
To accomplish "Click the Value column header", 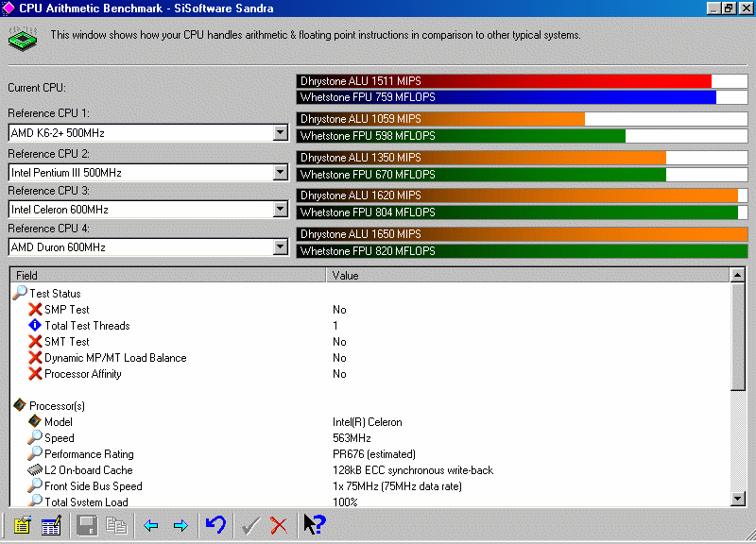I will point(528,275).
